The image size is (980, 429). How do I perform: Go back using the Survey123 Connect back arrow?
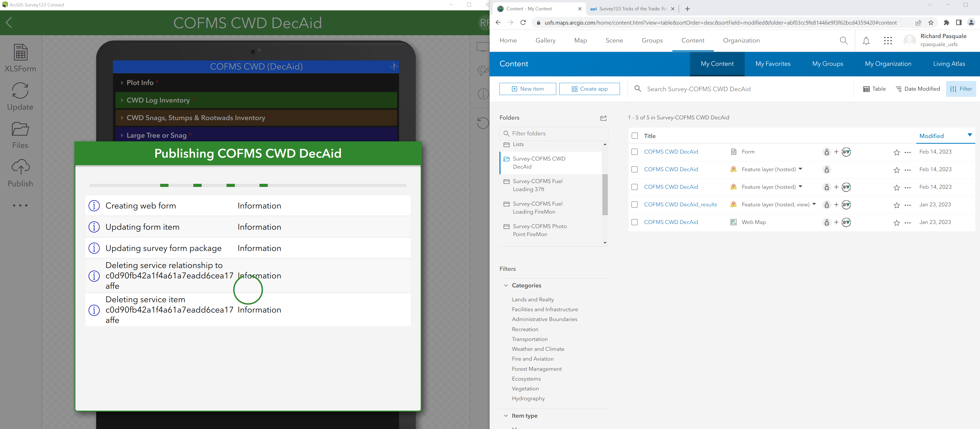(x=9, y=23)
